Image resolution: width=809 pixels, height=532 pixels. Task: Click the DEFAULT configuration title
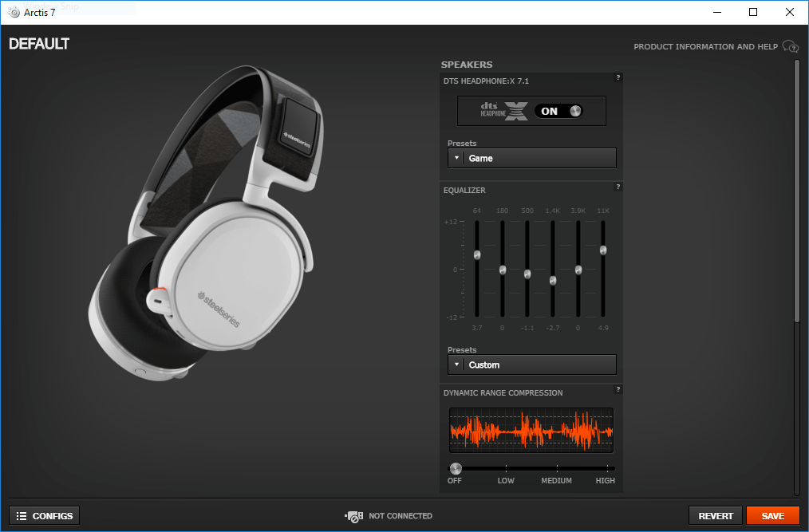[39, 44]
